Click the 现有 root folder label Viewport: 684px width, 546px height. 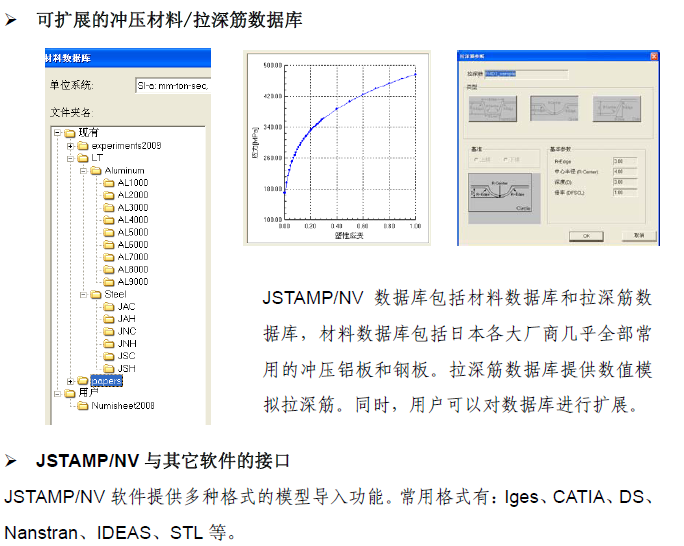(89, 132)
